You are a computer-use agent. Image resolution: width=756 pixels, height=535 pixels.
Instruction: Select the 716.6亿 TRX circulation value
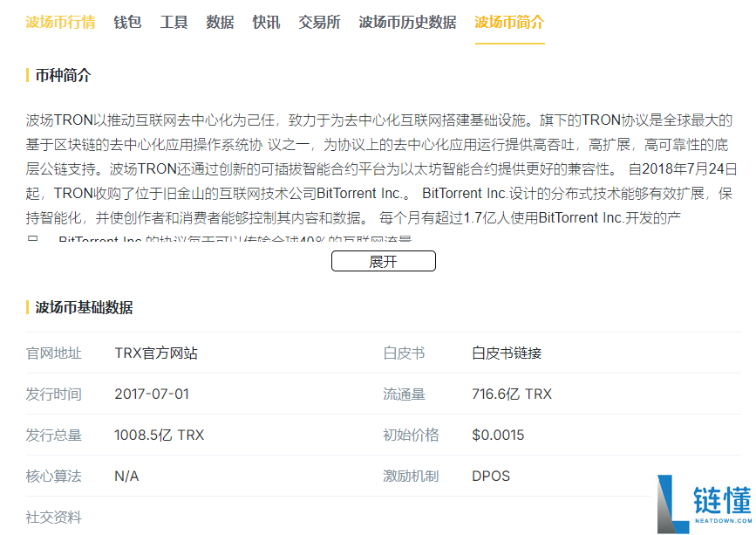coord(512,394)
